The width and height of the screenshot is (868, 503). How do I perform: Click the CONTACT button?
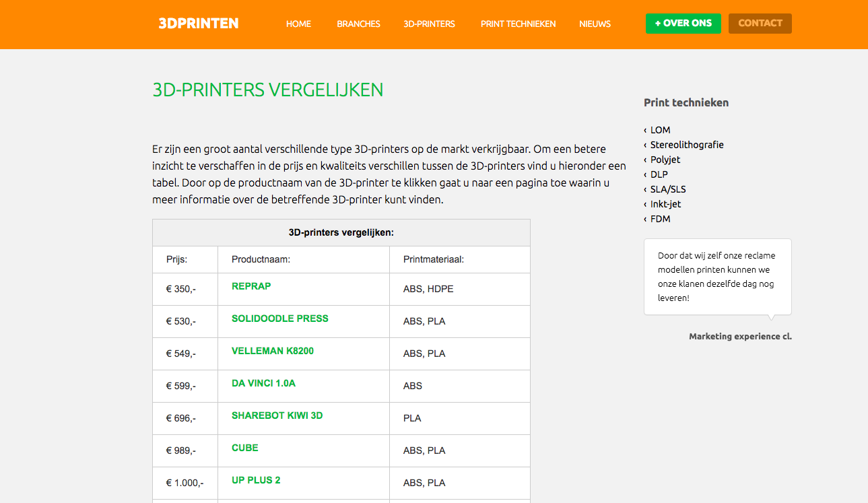coord(760,23)
